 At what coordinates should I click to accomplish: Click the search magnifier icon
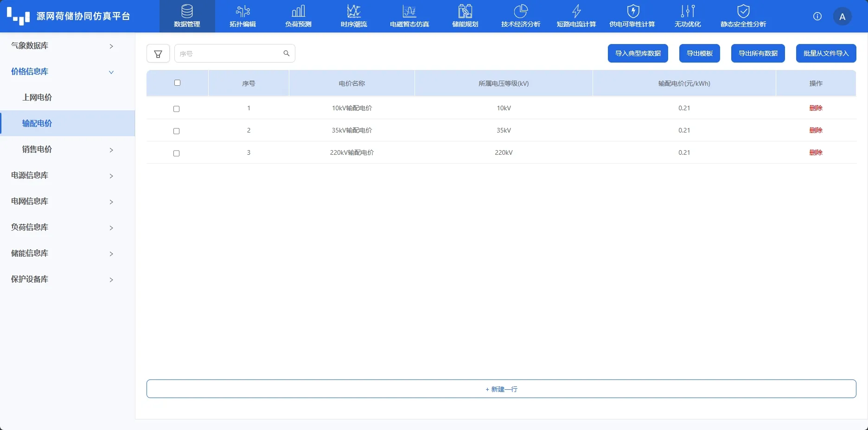pyautogui.click(x=287, y=53)
